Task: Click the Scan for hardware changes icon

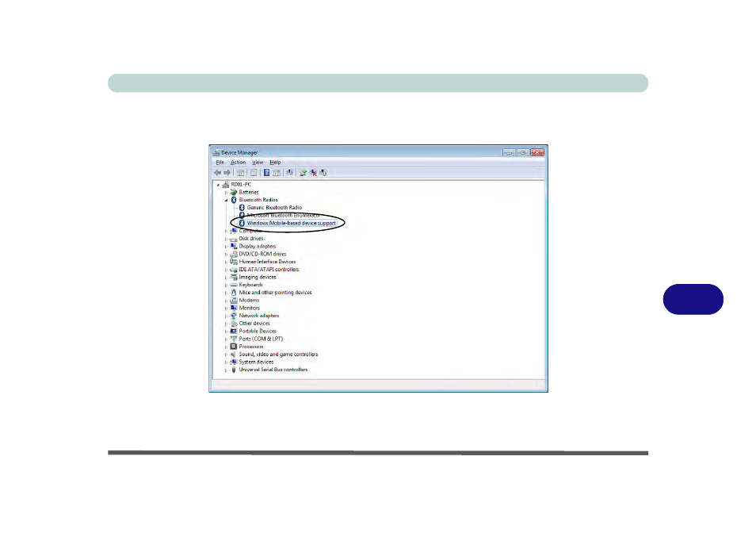Action: pos(290,173)
